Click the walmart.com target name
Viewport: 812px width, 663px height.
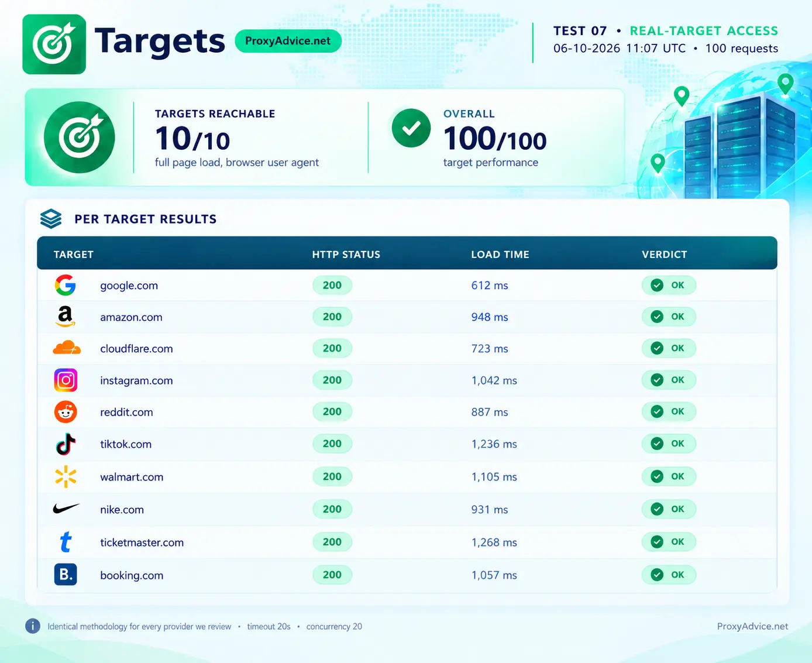132,477
